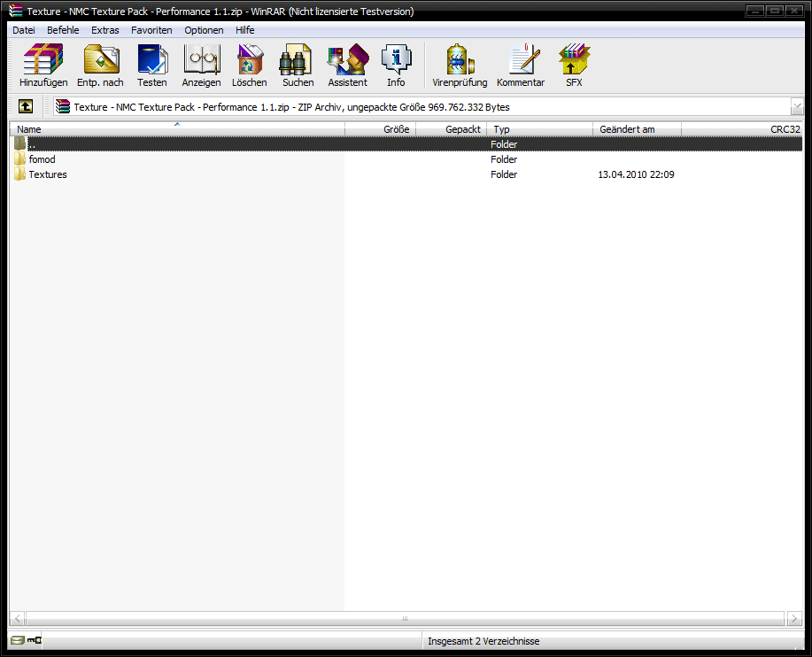Sort by the CRC32 column header

click(742, 129)
